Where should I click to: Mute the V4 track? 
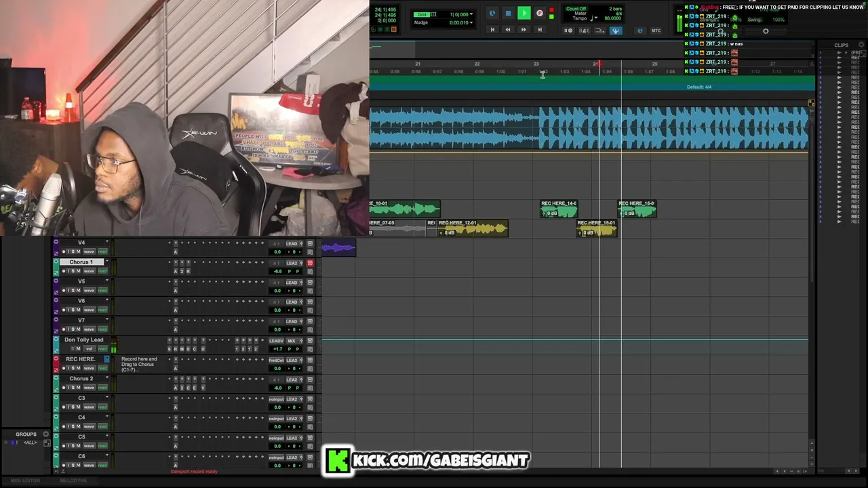(78, 252)
